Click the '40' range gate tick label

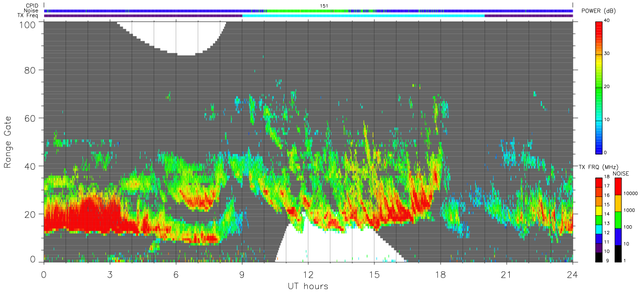(x=29, y=166)
